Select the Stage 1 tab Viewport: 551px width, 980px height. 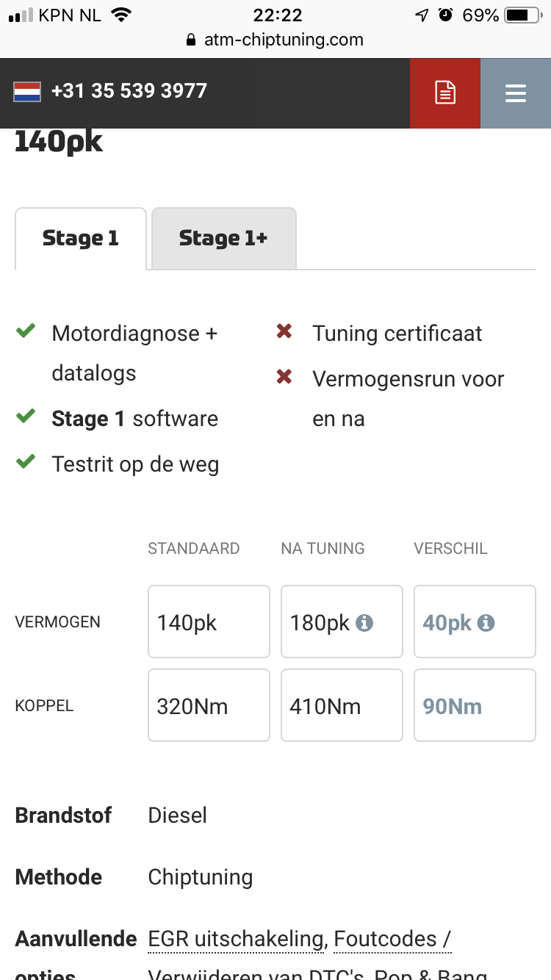[81, 239]
